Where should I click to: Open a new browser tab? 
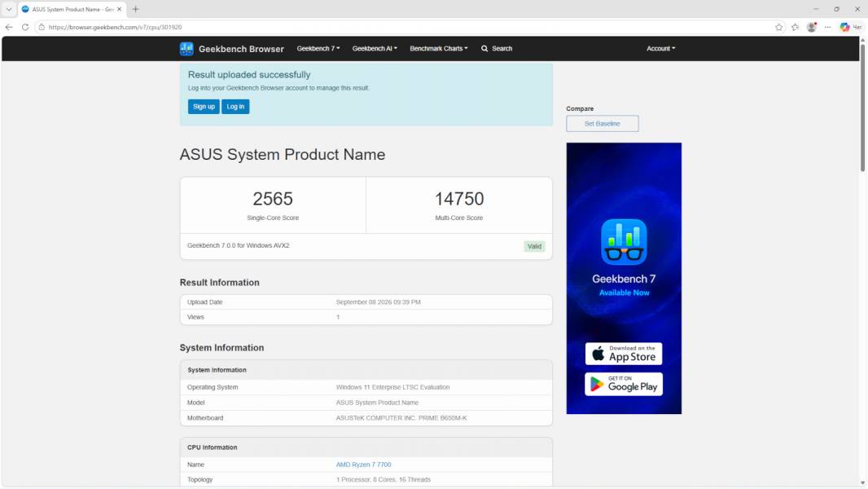pyautogui.click(x=136, y=10)
